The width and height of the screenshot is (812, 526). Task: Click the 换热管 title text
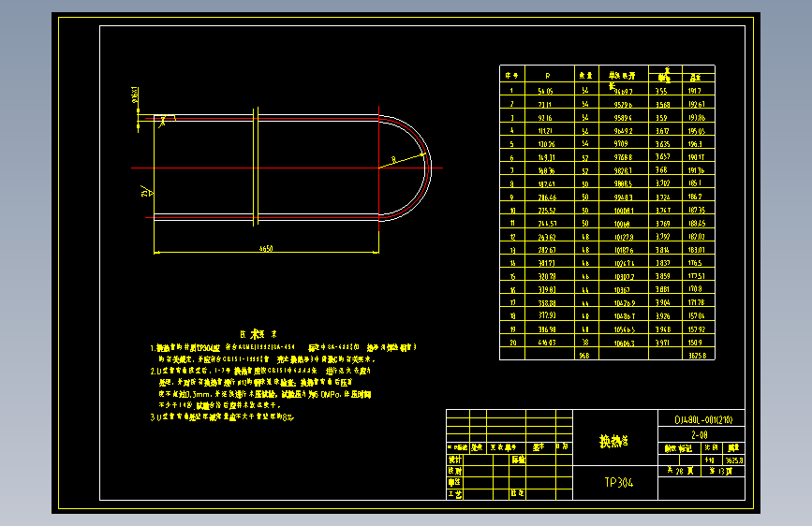click(614, 441)
